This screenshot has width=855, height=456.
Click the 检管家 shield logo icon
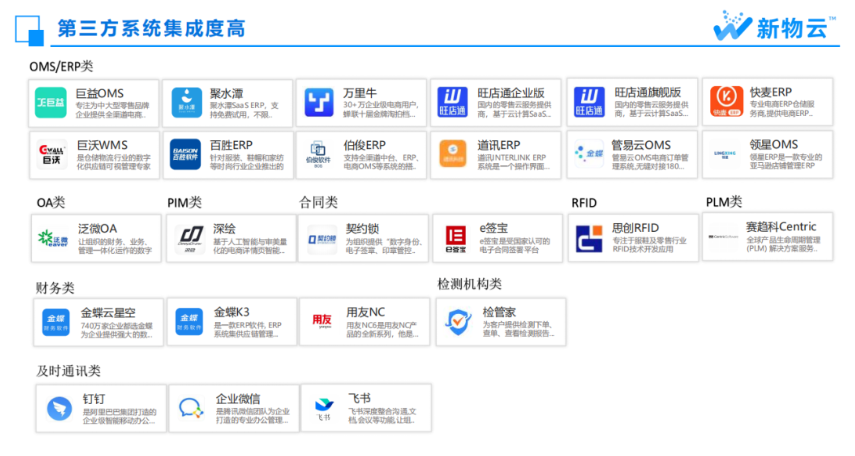pos(458,321)
